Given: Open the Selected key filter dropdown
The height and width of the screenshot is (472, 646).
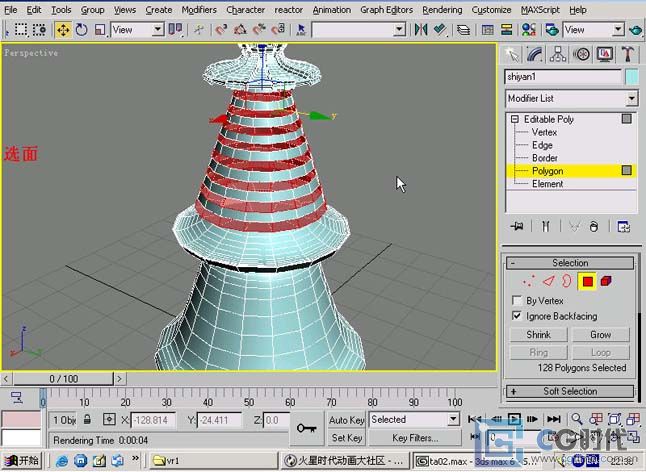Looking at the screenshot, I should tap(453, 420).
